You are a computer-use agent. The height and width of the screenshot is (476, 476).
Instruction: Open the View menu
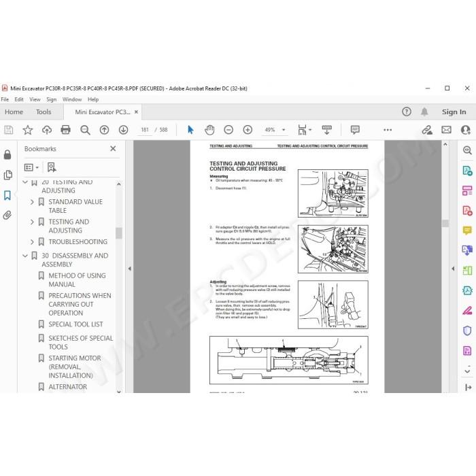(35, 99)
